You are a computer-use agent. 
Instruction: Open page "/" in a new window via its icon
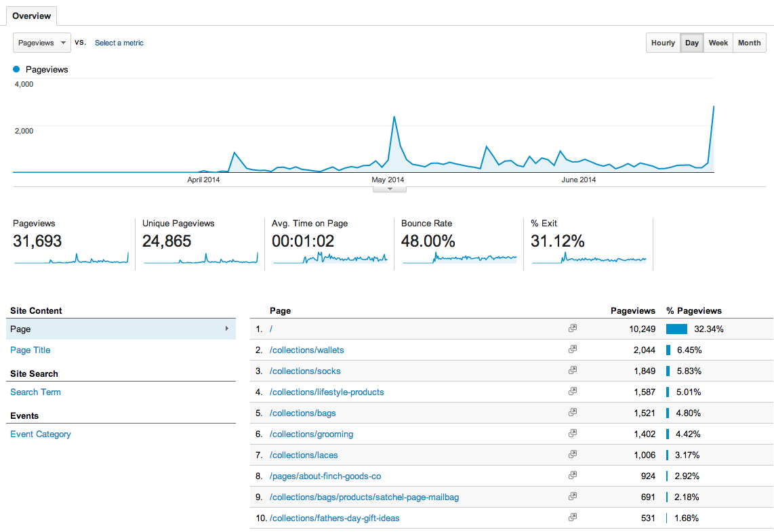pos(573,328)
